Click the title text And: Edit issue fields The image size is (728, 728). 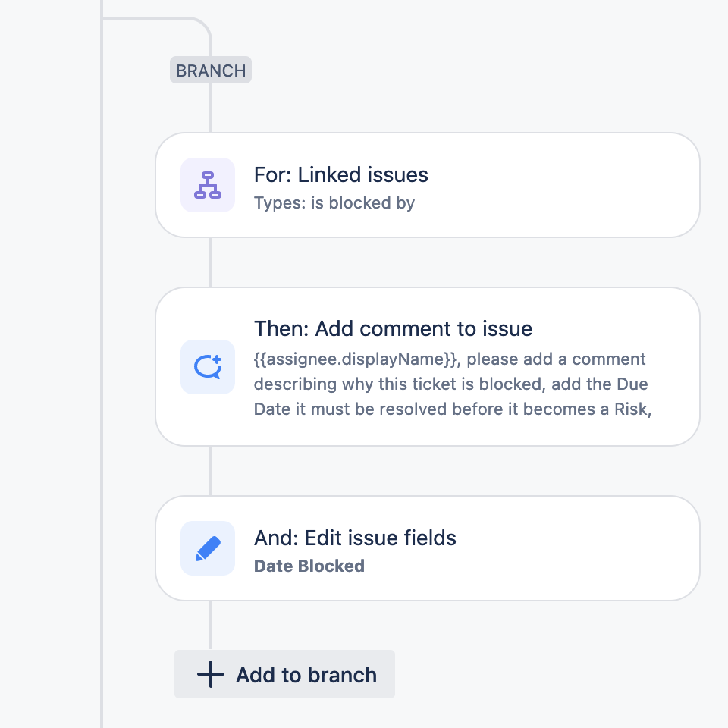(355, 538)
